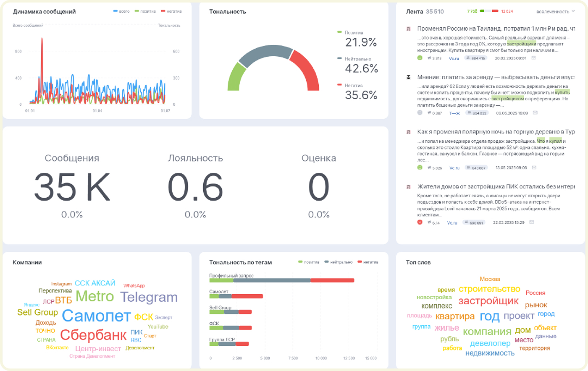
Task: Click the audience badge 684 415
Action: 475,58
